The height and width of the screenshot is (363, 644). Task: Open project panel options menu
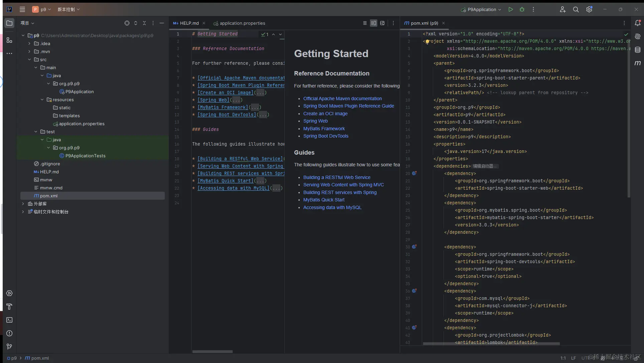click(x=153, y=23)
